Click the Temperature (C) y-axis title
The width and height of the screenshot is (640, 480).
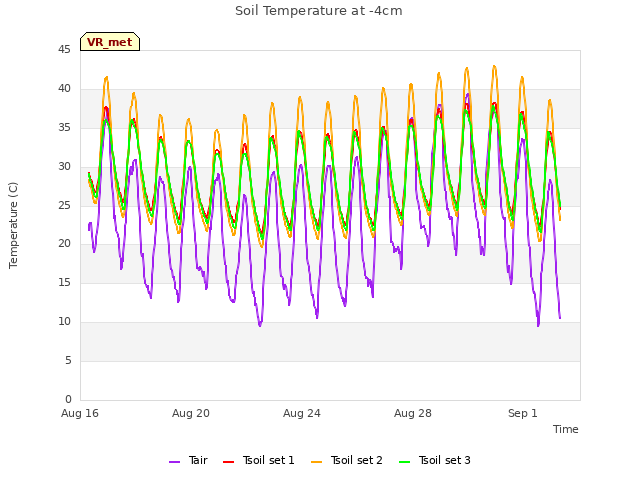(x=13, y=225)
